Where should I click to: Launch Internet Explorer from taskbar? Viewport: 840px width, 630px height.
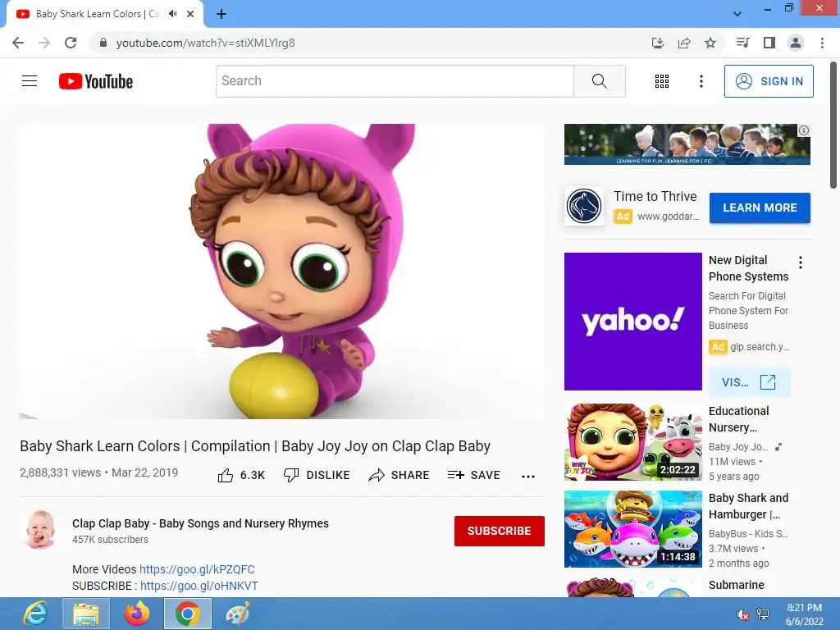click(x=34, y=614)
